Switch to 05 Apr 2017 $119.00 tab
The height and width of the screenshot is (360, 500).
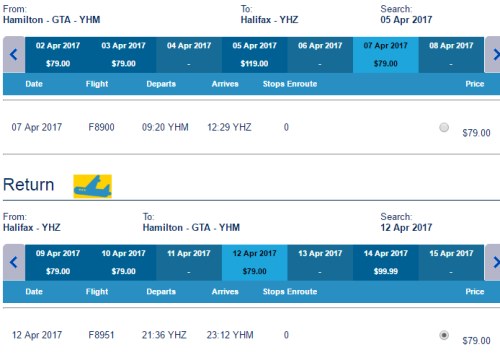pyautogui.click(x=255, y=55)
